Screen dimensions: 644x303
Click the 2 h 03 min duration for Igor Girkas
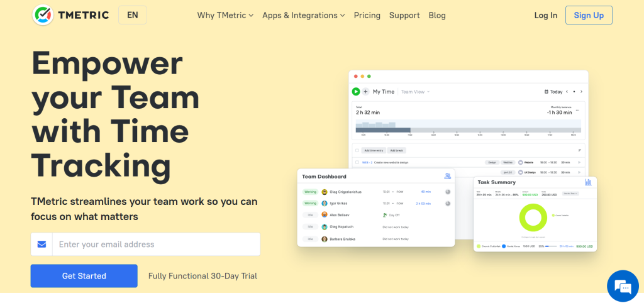click(x=423, y=203)
